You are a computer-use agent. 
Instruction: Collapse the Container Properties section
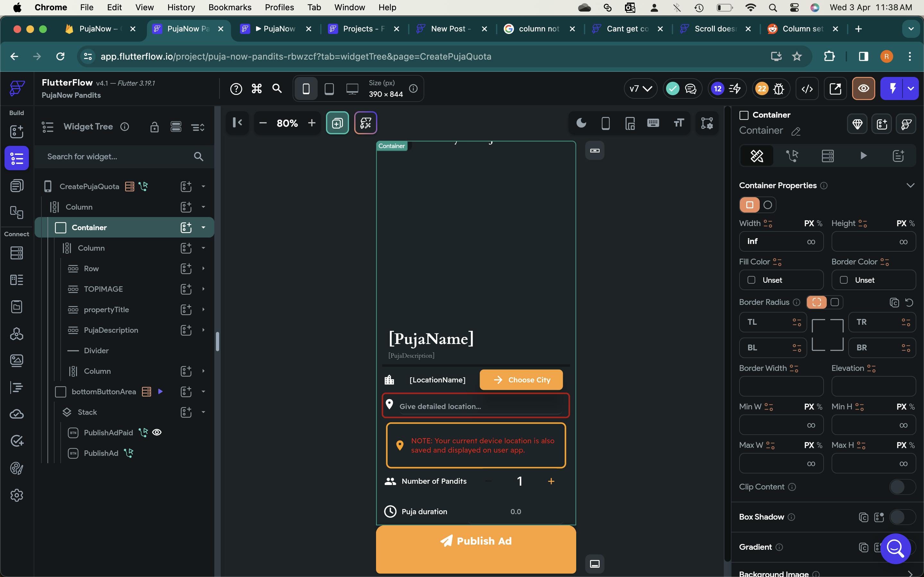(910, 186)
